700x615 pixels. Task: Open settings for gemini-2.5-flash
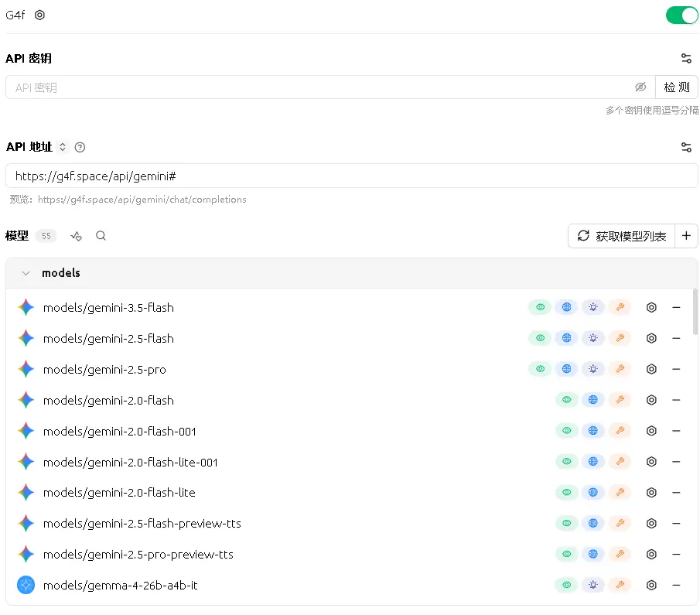651,338
